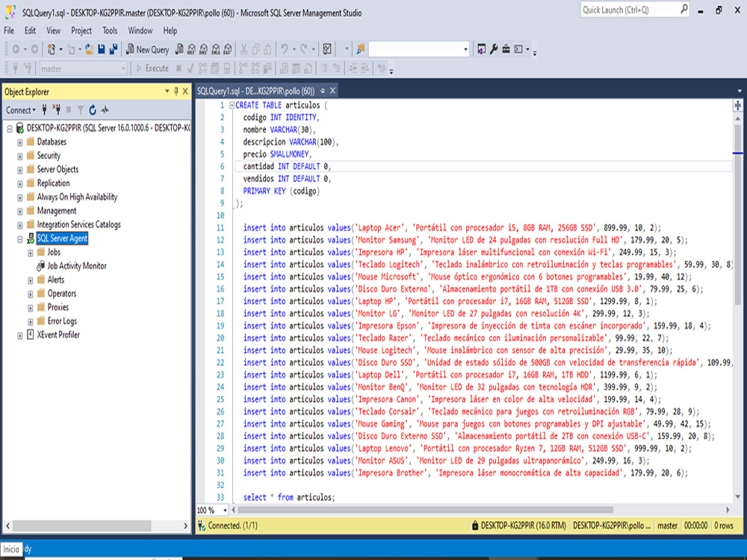Screen dimensions: 747x560
Task: Click the Cancel Executing Query stop icon
Action: click(x=179, y=69)
